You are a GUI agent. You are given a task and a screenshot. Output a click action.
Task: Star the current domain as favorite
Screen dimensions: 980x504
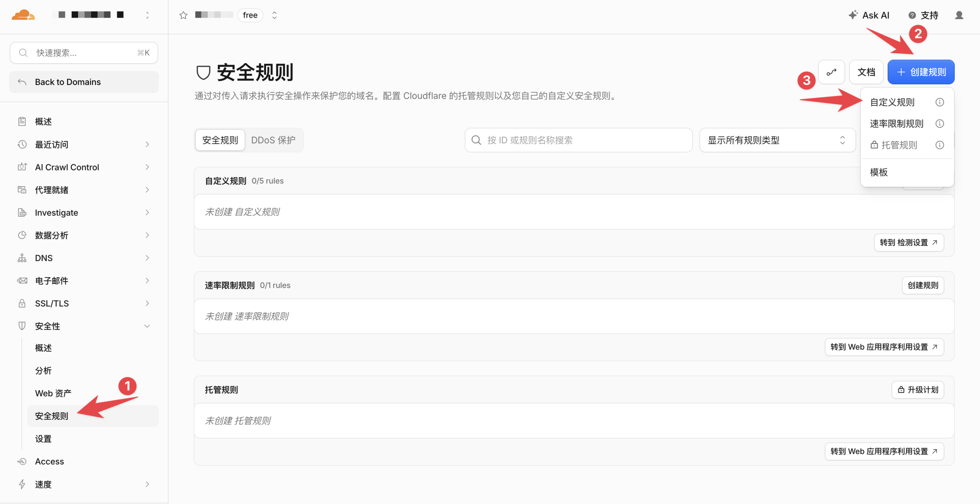[x=183, y=15]
